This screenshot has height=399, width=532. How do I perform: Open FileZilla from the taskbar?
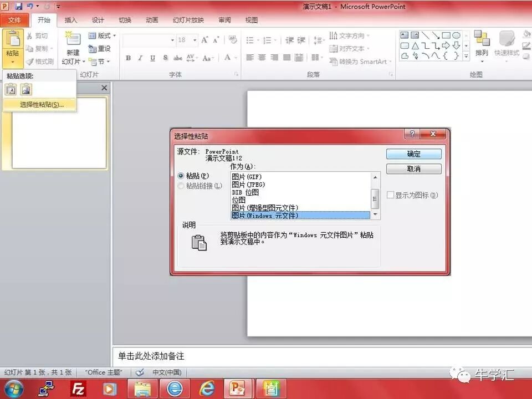point(78,388)
